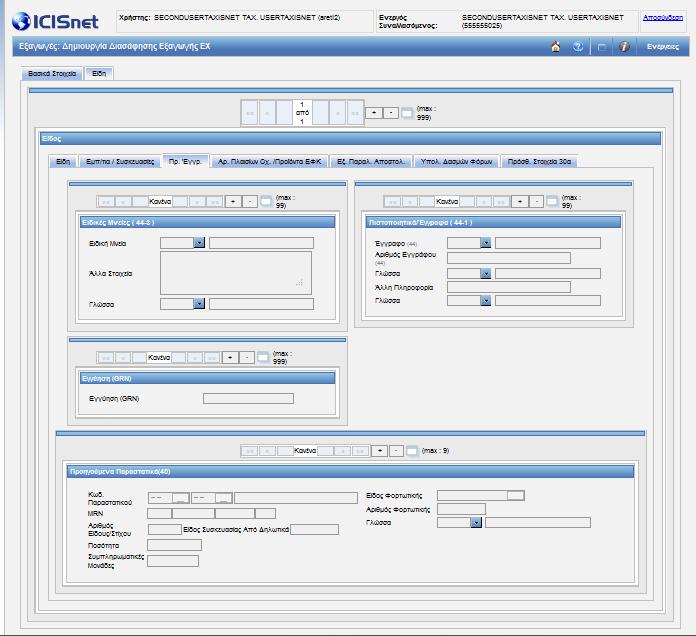This screenshot has width=696, height=636.
Task: Open help with the question mark icon
Action: tap(577, 47)
